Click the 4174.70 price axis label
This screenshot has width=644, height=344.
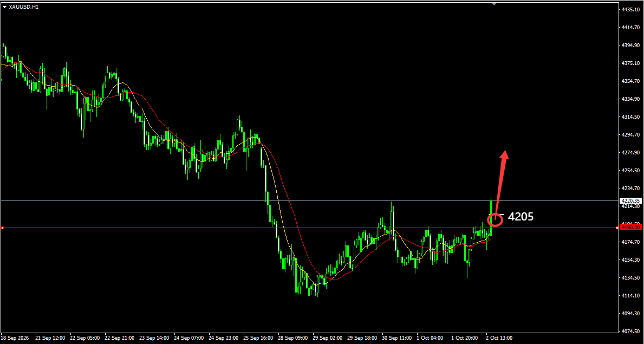[631, 242]
